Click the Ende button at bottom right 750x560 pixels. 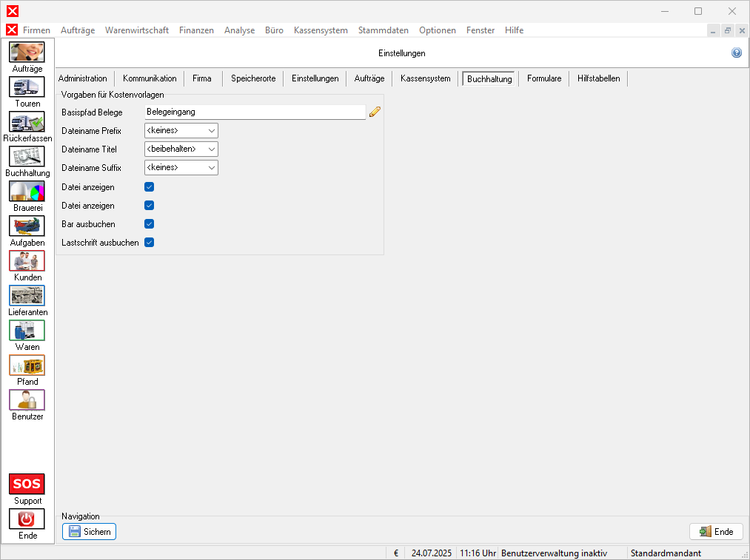click(x=716, y=531)
